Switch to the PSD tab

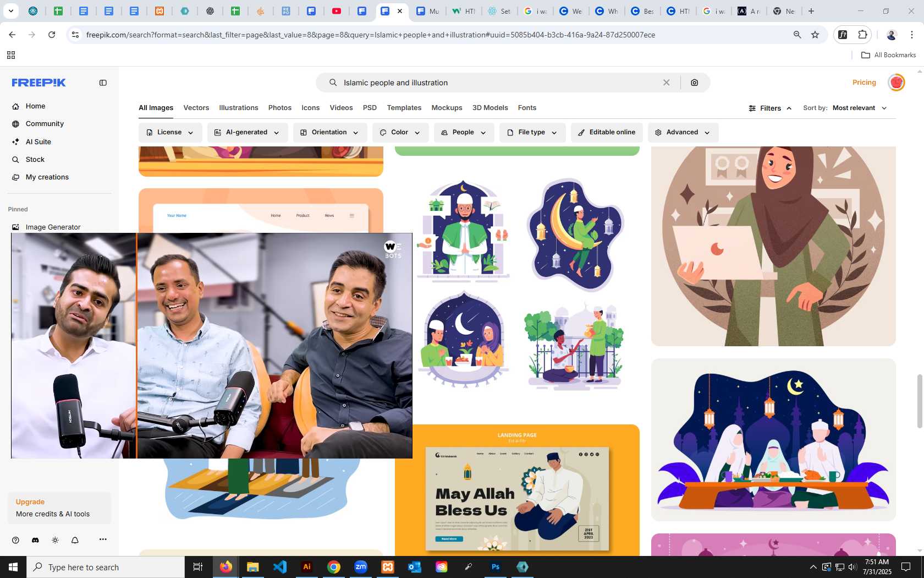370,108
